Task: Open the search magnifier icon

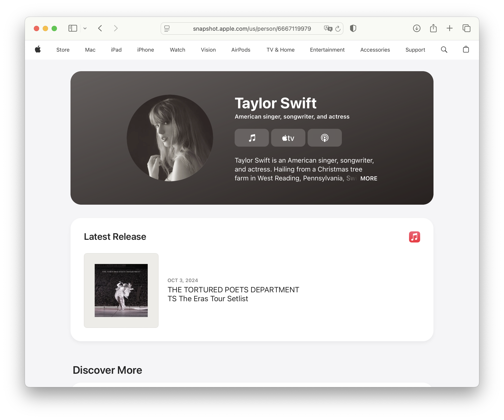Action: tap(444, 50)
